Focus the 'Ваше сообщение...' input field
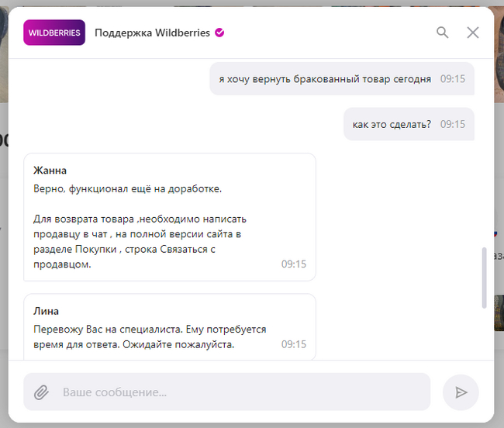Viewport: 504px width, 428px height. coord(227,392)
